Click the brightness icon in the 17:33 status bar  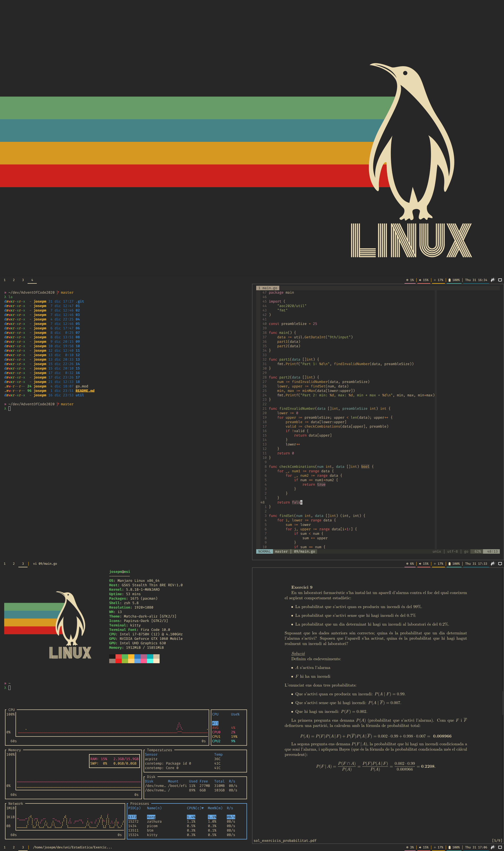click(435, 564)
